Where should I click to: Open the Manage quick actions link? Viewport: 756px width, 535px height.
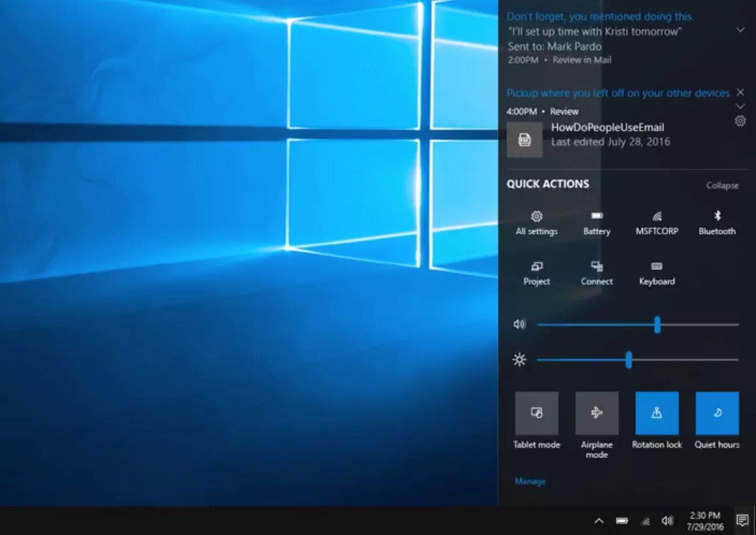[530, 481]
